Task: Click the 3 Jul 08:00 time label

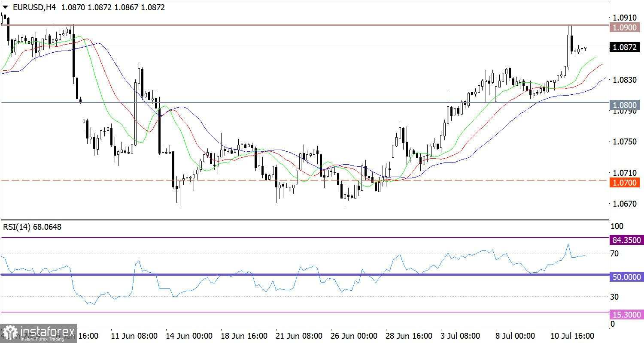Action: (460, 335)
